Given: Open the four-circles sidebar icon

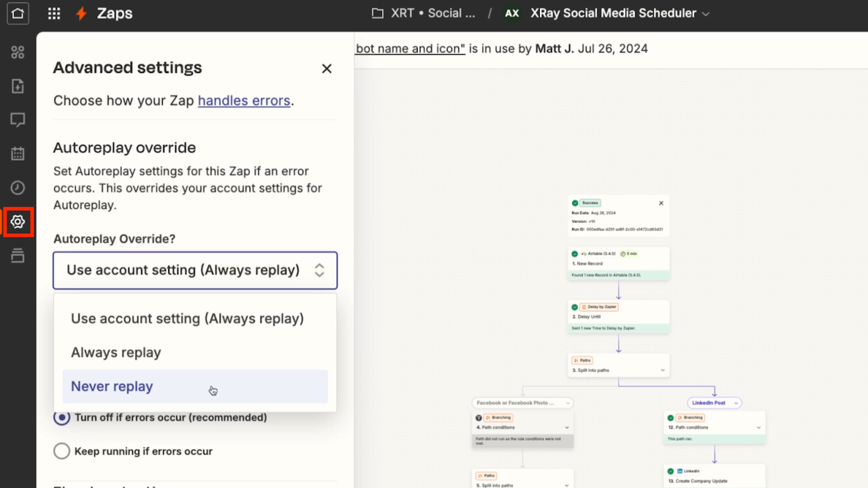Looking at the screenshot, I should click(17, 52).
